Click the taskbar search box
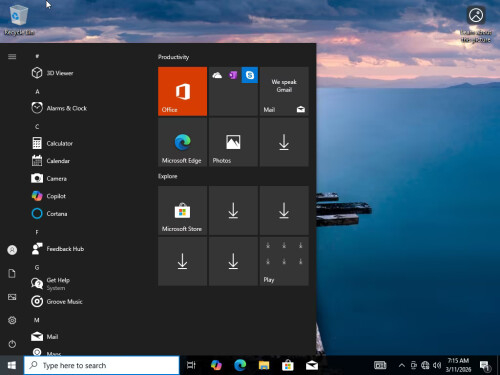500x375 pixels. pyautogui.click(x=102, y=365)
